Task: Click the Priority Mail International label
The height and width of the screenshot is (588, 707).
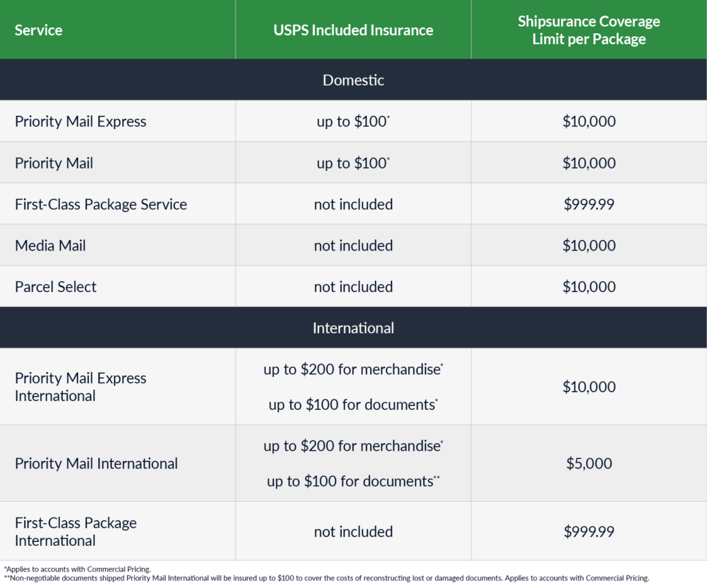Action: [x=97, y=464]
